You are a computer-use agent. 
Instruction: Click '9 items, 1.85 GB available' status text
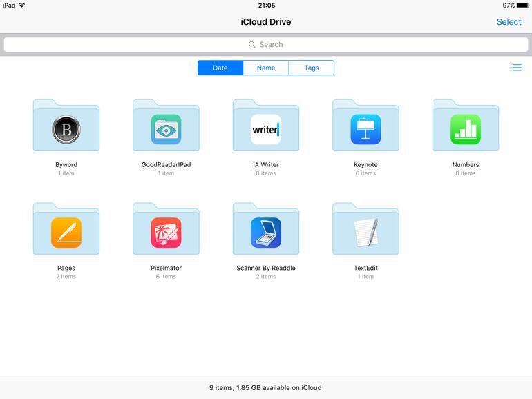[x=265, y=387]
